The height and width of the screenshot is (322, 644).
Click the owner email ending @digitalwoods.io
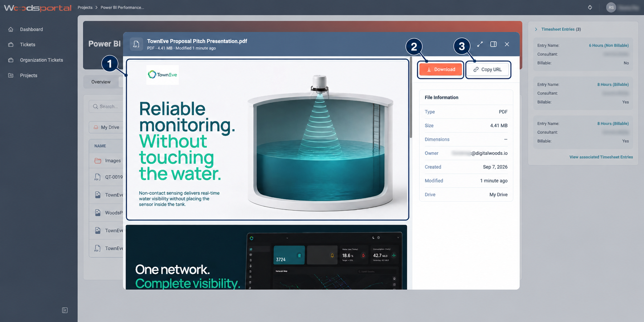(480, 153)
